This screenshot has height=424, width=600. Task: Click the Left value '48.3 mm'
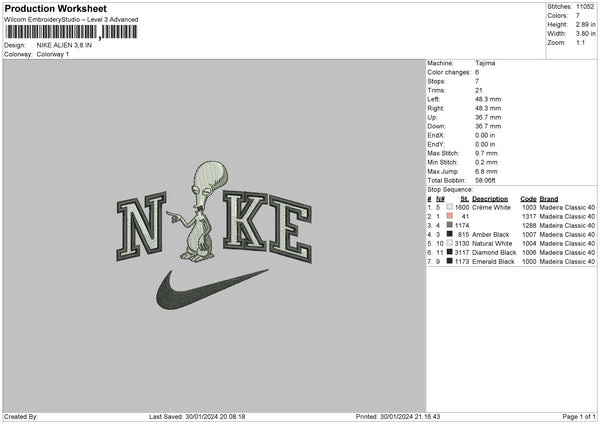488,99
